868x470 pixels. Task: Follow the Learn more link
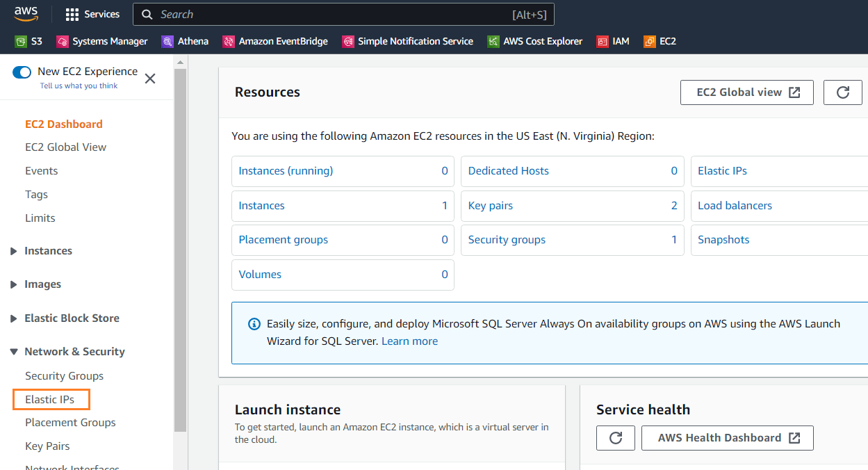[410, 341]
